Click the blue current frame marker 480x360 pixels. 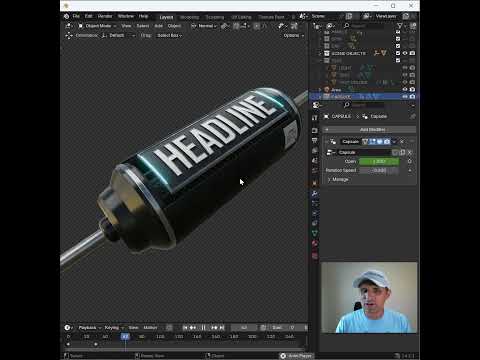[x=125, y=337]
